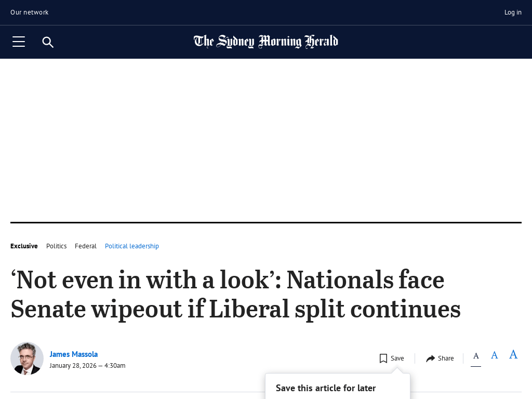This screenshot has width=532, height=399.
Task: Click the 'Save this article for later' popup
Action: 326,388
